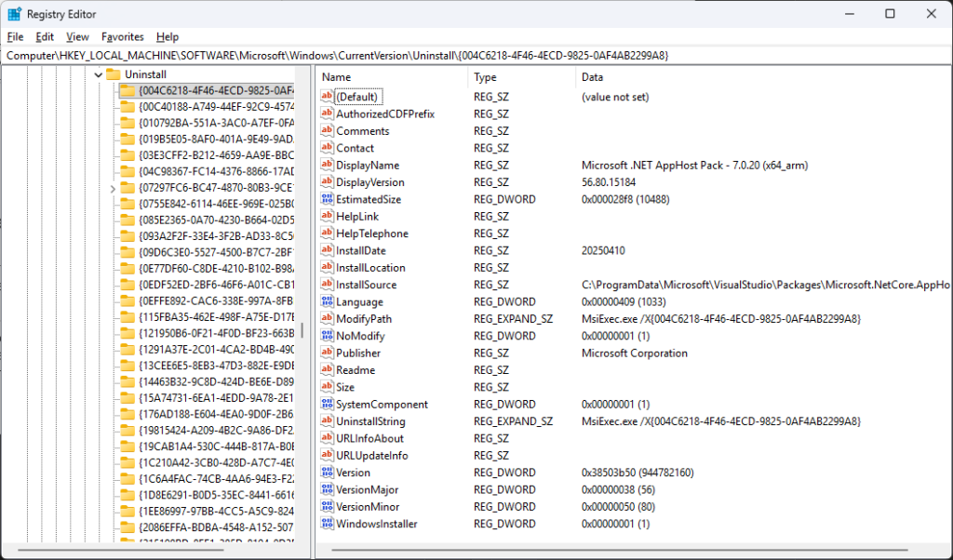Image resolution: width=953 pixels, height=560 pixels.
Task: Select the {09D6C3E0-5527-4500 key
Action: 216,252
